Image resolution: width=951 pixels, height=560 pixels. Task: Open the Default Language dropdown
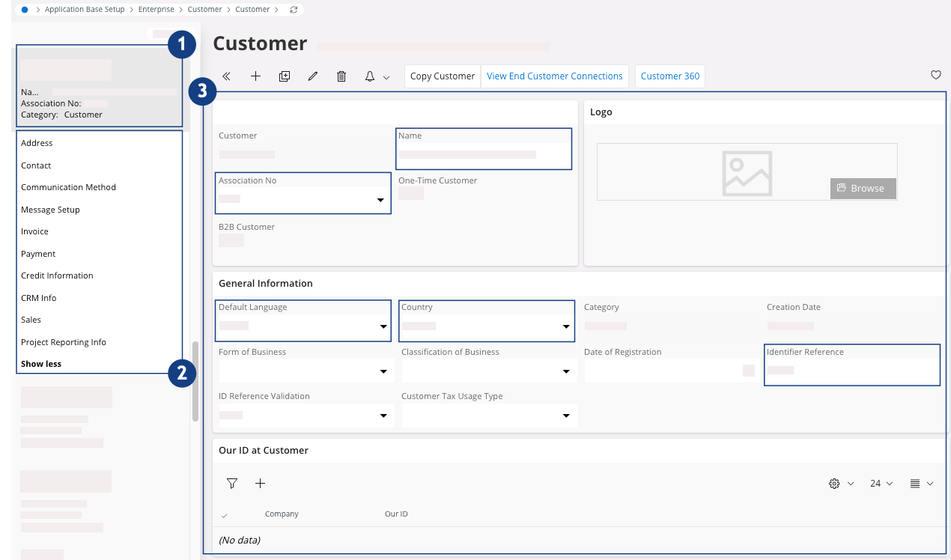tap(383, 327)
